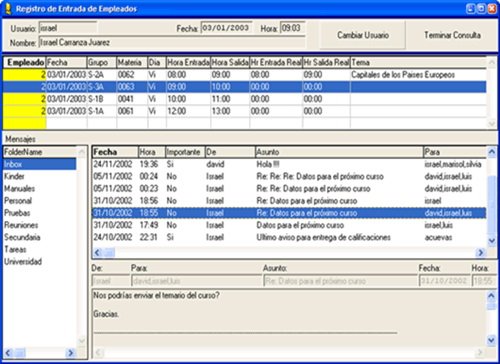Select the message Hola !!! from david
Screen dimensions: 500x364
(289, 164)
